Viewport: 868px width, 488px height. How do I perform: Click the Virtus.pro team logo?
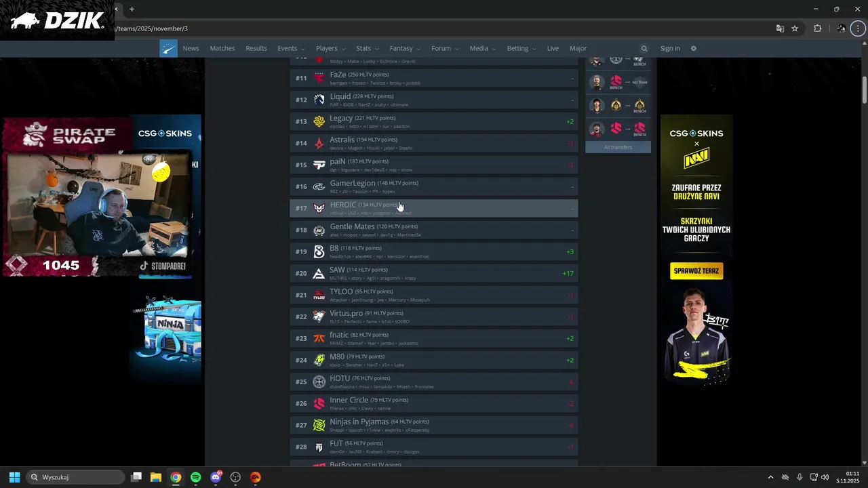[x=319, y=317]
